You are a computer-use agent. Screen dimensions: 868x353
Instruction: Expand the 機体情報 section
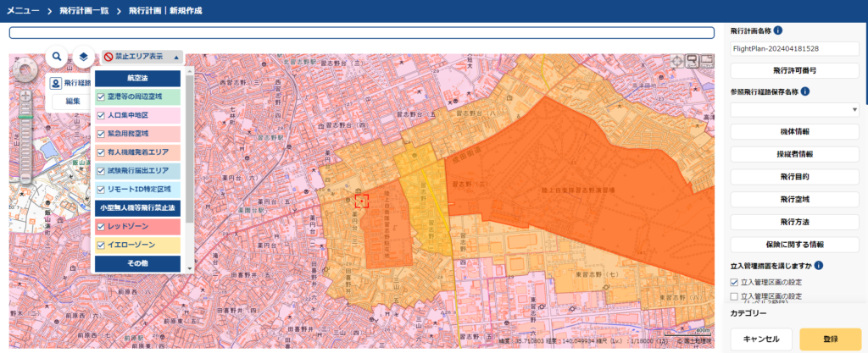794,132
